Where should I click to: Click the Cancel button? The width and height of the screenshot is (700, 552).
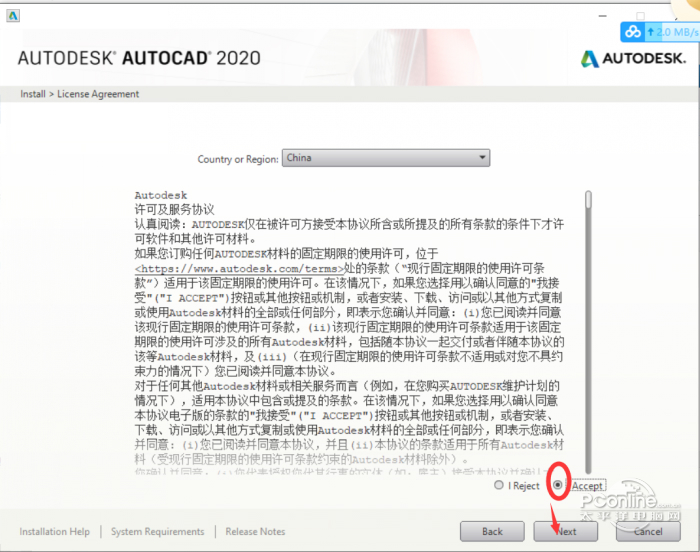click(x=648, y=531)
